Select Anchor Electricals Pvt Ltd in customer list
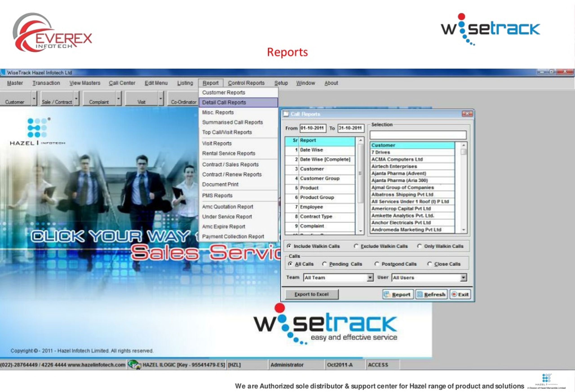 pos(412,223)
